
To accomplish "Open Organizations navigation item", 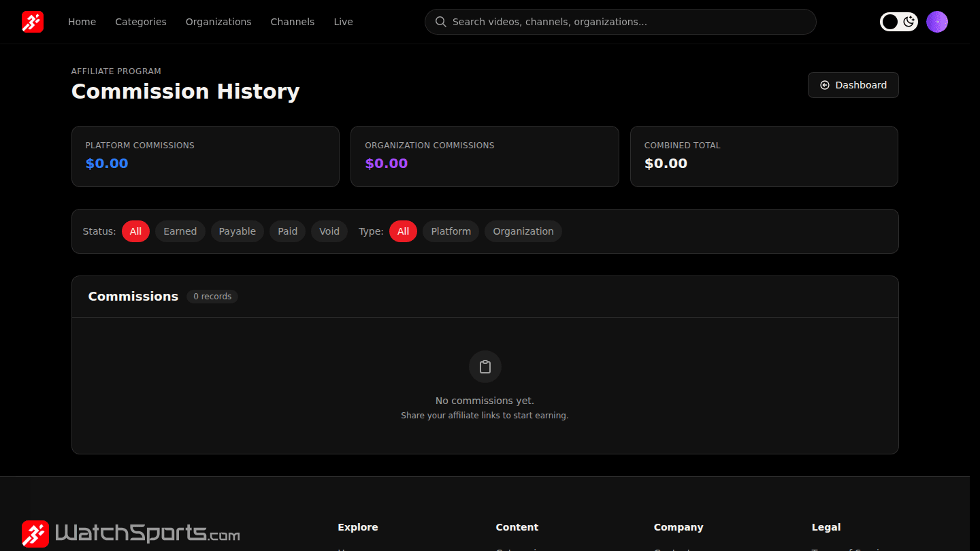I will (x=218, y=22).
